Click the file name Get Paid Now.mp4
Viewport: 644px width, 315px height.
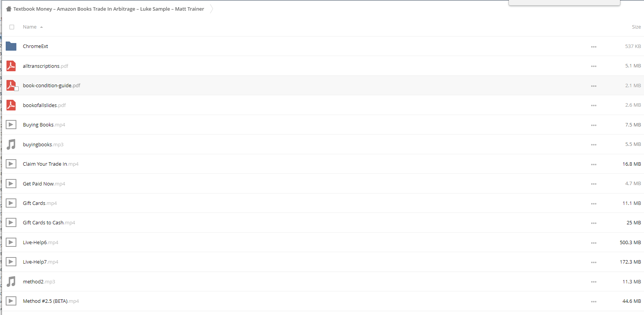coord(44,184)
